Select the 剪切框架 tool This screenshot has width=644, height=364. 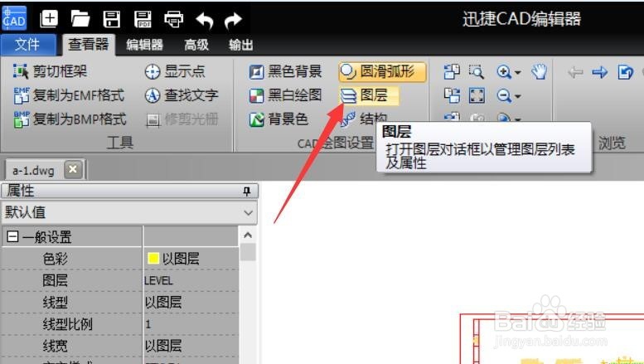pyautogui.click(x=50, y=71)
